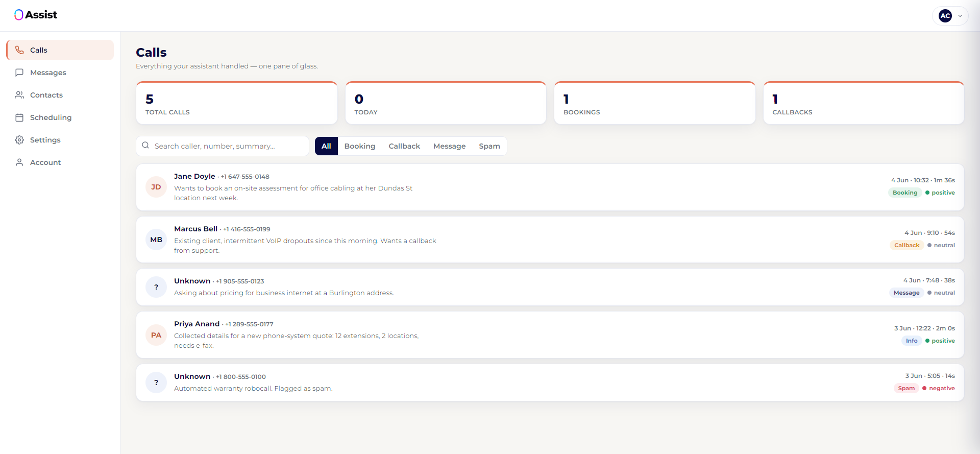The image size is (980, 454).
Task: Click the Account person icon
Action: click(x=19, y=162)
